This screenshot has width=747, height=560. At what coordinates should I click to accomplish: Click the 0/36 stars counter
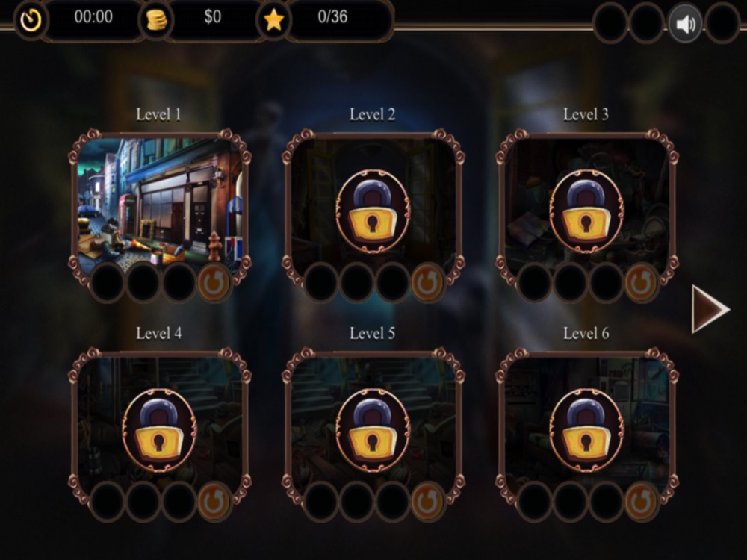point(332,17)
